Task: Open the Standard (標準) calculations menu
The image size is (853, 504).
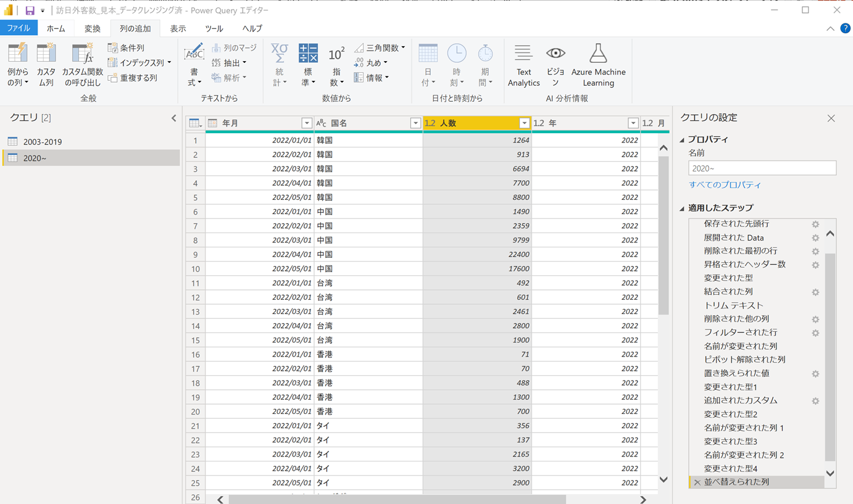Action: [308, 65]
